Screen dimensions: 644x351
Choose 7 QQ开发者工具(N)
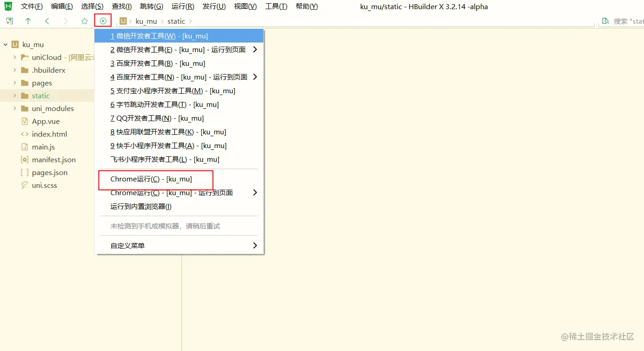(179, 118)
